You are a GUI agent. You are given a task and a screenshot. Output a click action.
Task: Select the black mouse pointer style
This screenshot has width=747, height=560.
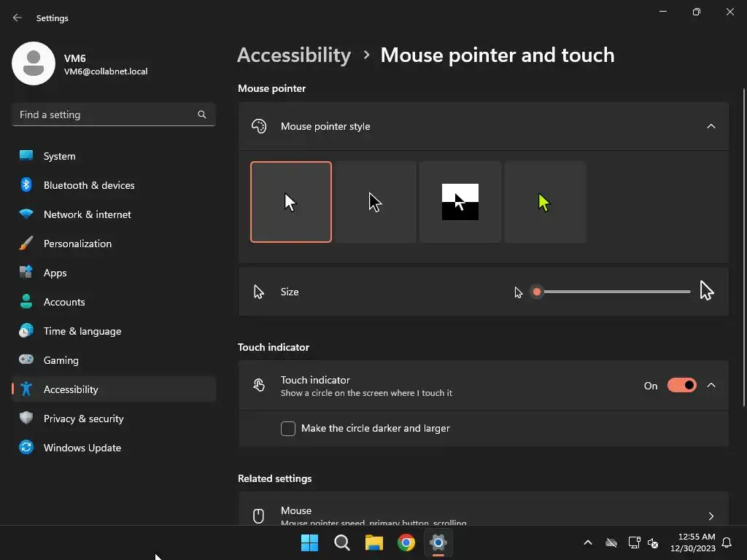[376, 202]
